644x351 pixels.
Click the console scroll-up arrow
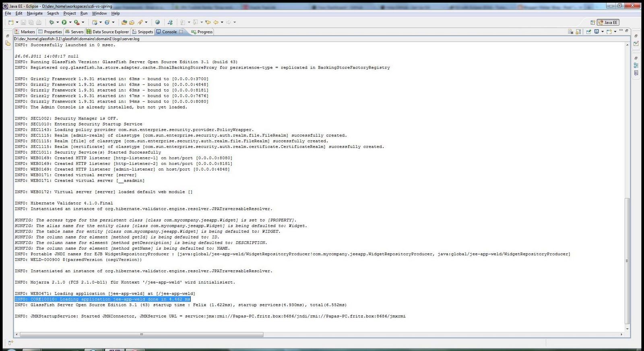(627, 45)
